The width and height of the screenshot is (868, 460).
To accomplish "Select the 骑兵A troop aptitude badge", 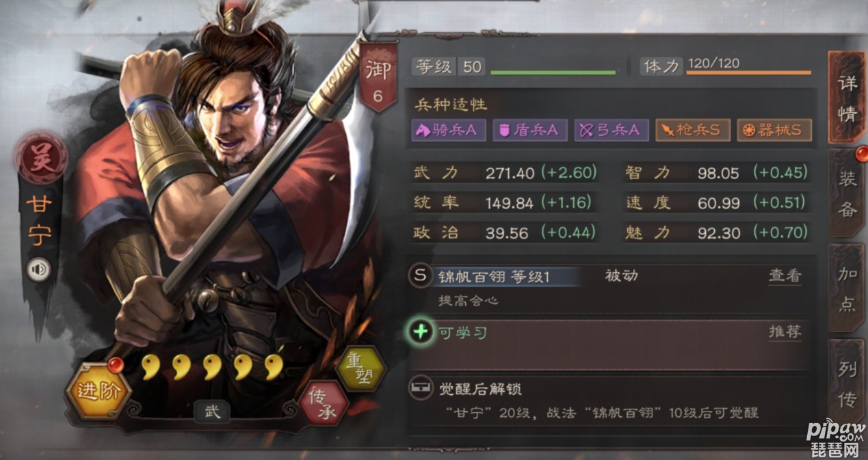I will [x=448, y=130].
